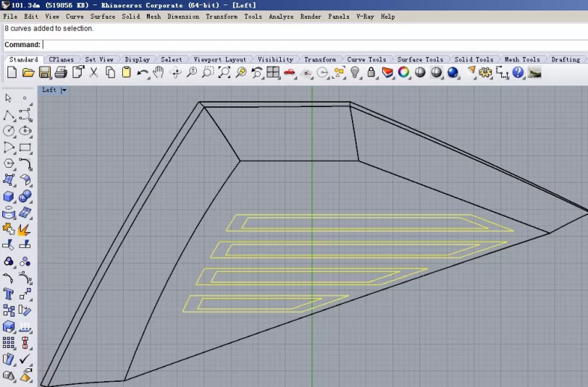Click the Zoom Extents icon
The width and height of the screenshot is (588, 387).
pyautogui.click(x=225, y=73)
